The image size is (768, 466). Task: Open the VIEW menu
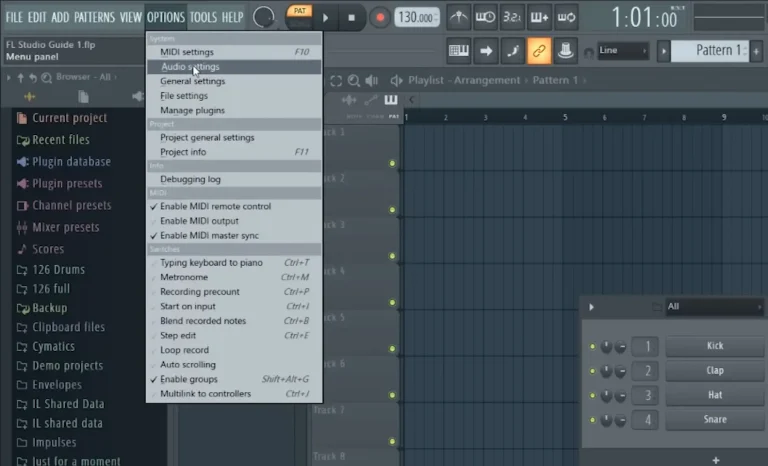131,17
